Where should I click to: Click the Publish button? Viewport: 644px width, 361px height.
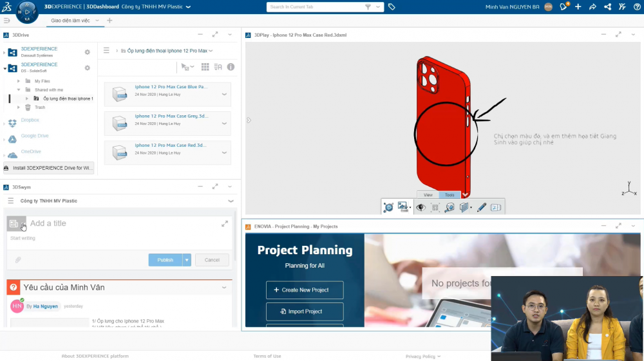165,260
